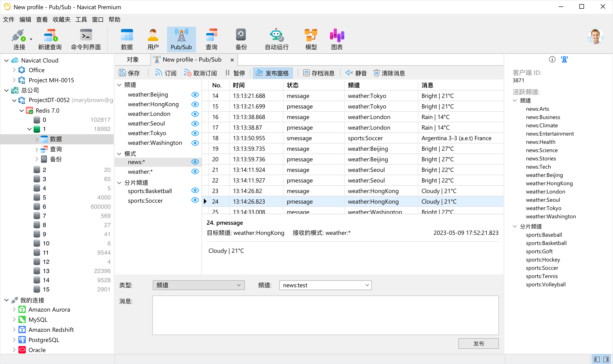
Task: Open the 频道 channel combo box news:test
Action: pos(325,285)
